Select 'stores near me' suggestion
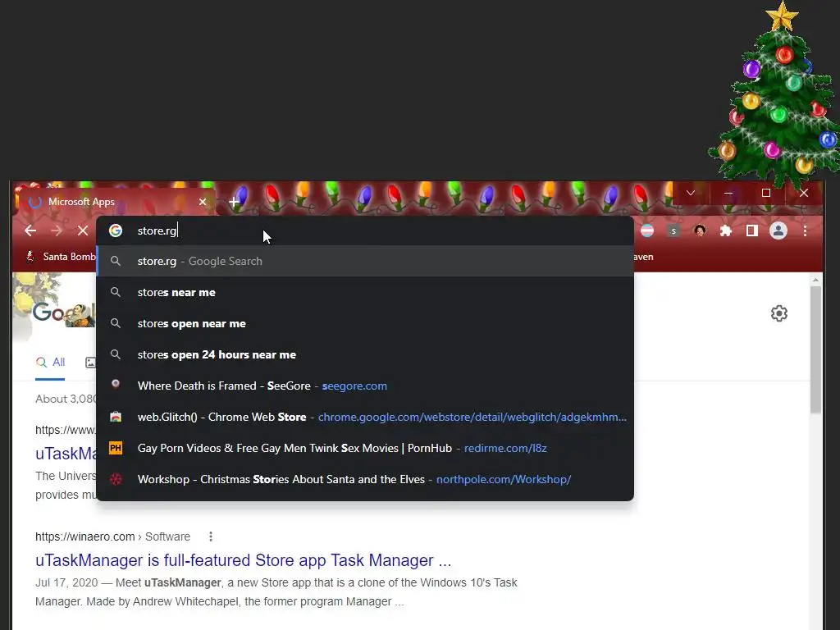Viewport: 840px width, 630px height. pyautogui.click(x=365, y=293)
